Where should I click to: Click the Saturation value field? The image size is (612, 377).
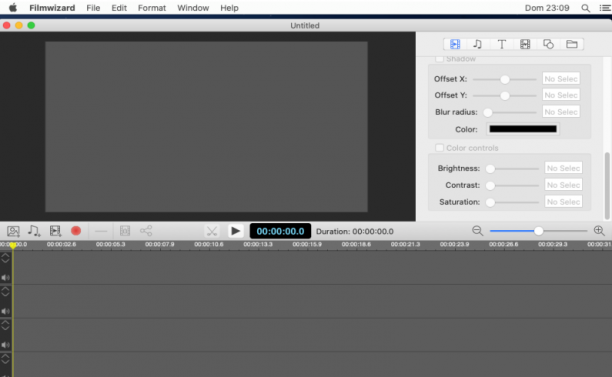tap(563, 202)
